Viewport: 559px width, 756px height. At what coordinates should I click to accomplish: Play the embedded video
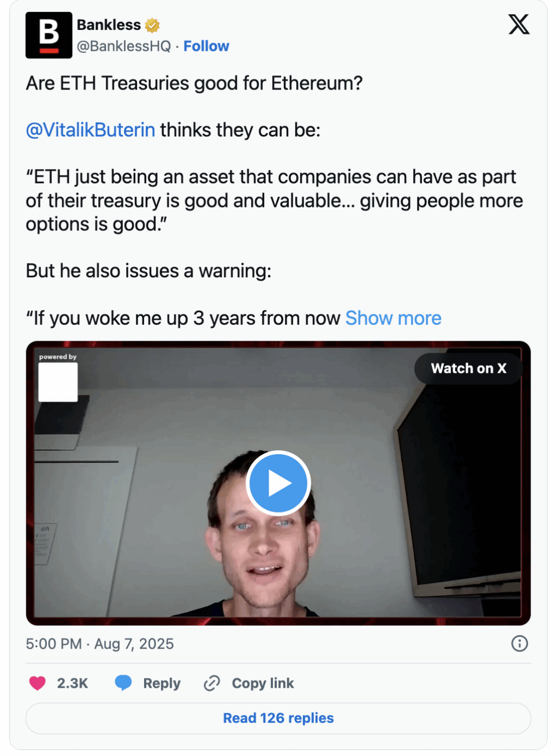tap(278, 483)
